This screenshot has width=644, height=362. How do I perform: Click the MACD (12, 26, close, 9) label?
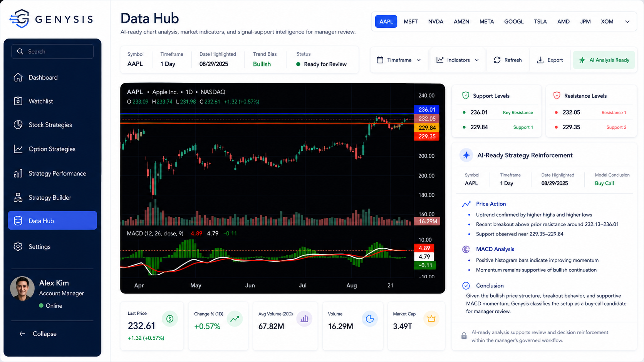(x=155, y=234)
